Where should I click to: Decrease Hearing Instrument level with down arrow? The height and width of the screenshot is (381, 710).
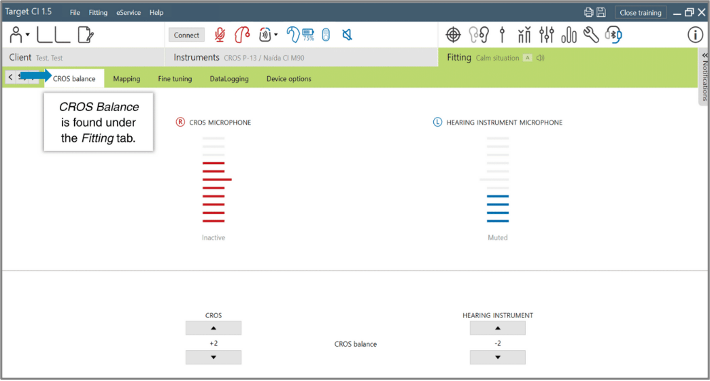pos(498,357)
